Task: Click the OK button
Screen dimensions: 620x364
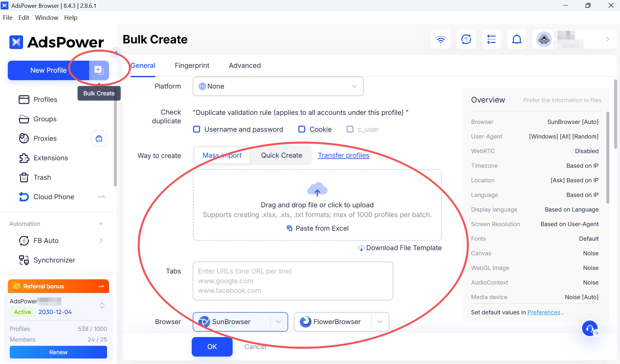Action: click(212, 346)
